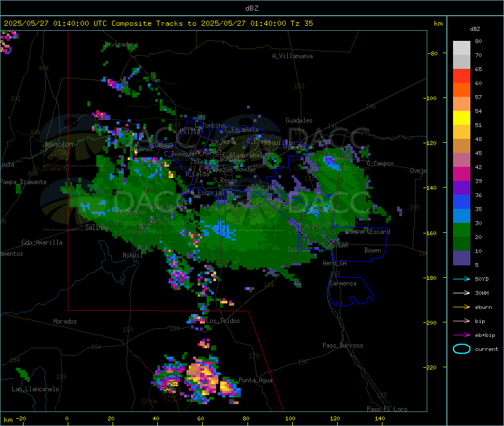Click the 100 km x-axis tick label
This screenshot has height=426, width=504.
(x=290, y=418)
